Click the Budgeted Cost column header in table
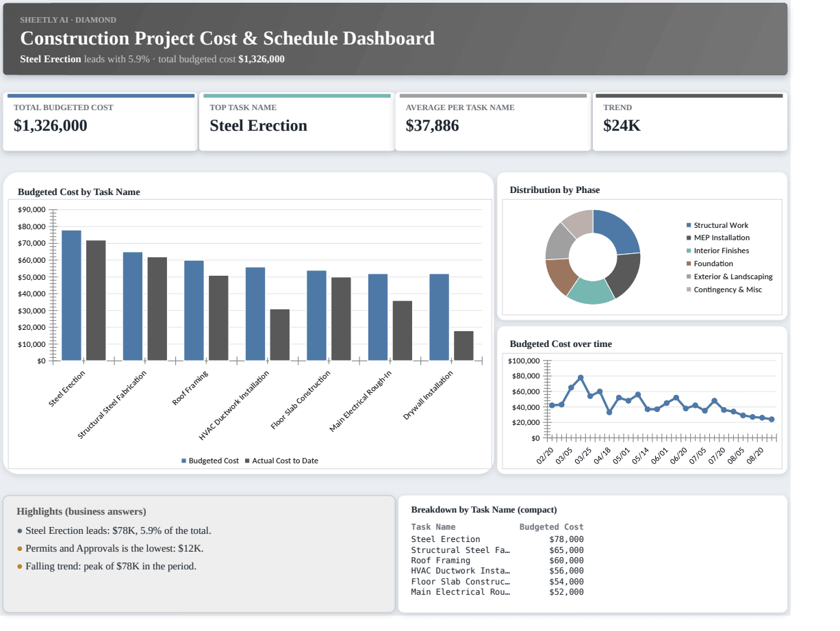 (552, 527)
